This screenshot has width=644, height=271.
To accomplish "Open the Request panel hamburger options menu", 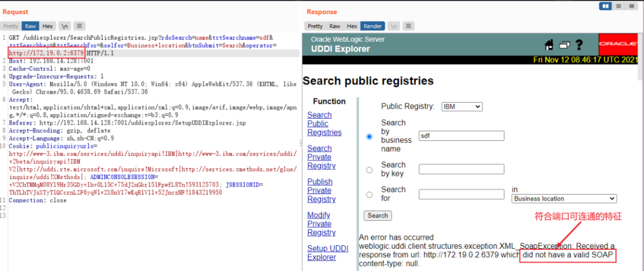I will [79, 26].
